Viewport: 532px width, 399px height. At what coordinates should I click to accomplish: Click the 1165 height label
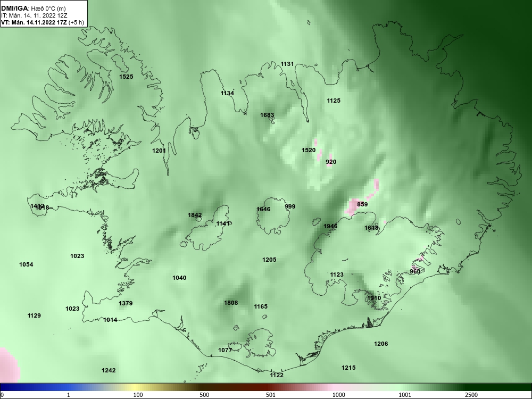(x=261, y=306)
